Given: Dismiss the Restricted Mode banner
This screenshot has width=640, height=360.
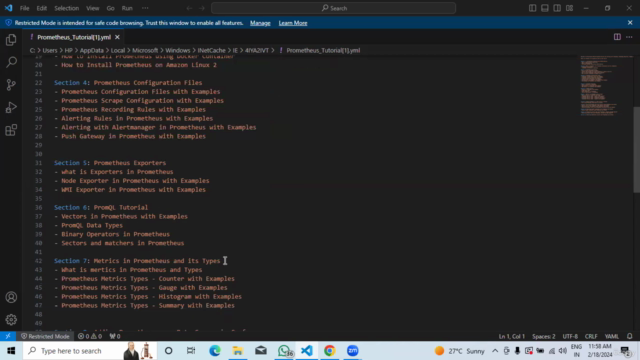Looking at the screenshot, I should pyautogui.click(x=630, y=23).
